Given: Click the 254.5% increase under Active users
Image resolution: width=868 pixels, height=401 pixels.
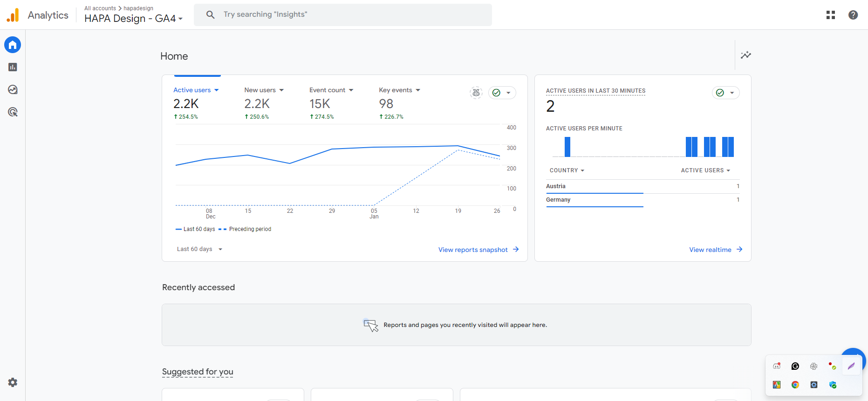Looking at the screenshot, I should click(x=186, y=117).
